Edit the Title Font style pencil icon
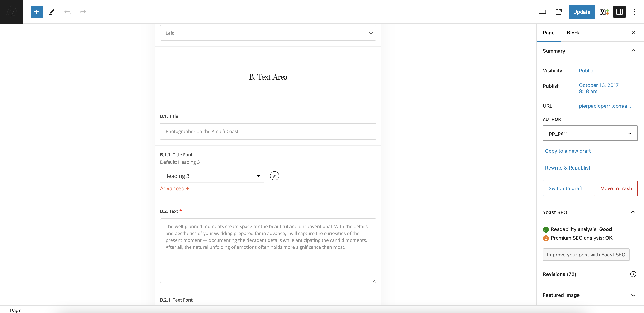This screenshot has width=644, height=313. click(x=274, y=176)
